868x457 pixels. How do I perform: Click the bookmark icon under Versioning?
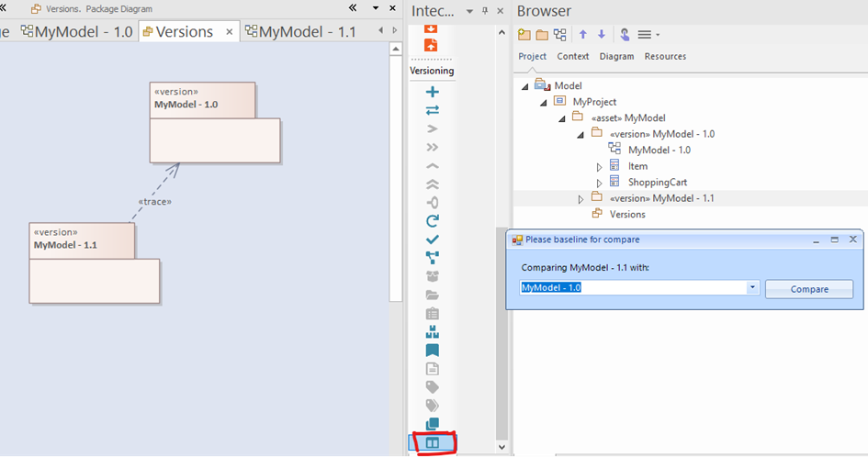[433, 351]
